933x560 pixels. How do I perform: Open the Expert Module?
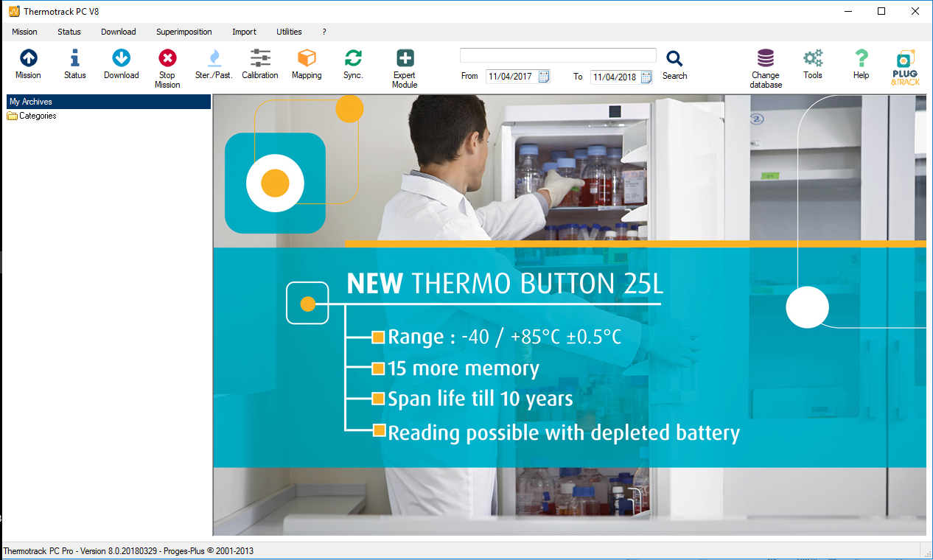[405, 58]
